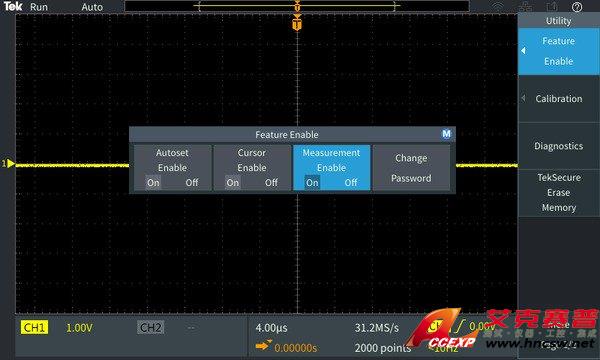Select the yellow CH1 channel badge
Viewport: 600px width, 360px height.
[34, 327]
